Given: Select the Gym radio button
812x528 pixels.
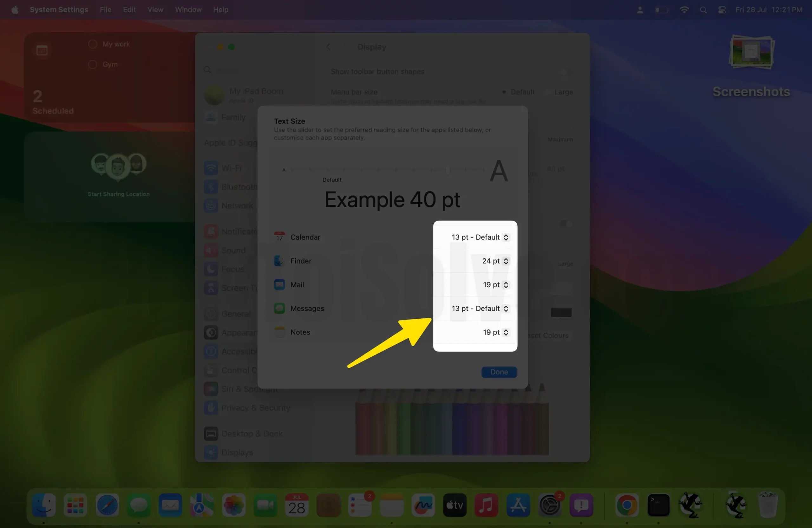Looking at the screenshot, I should [x=92, y=64].
